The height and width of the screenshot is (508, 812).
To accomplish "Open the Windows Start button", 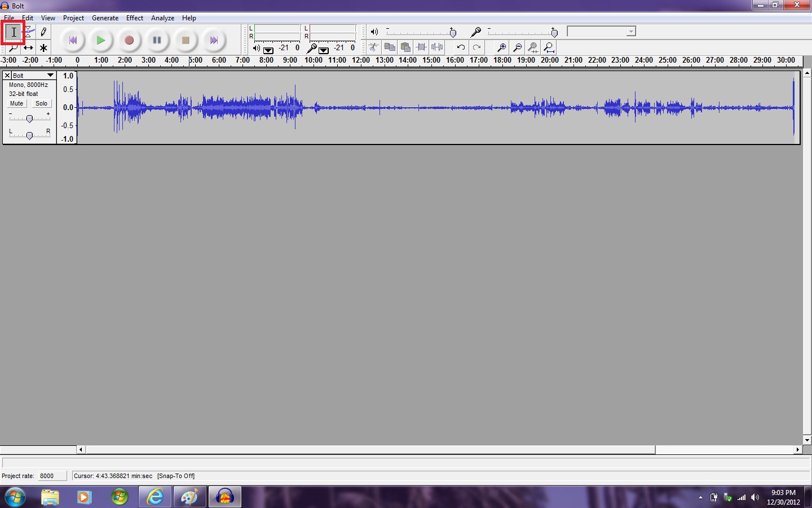I will [15, 497].
